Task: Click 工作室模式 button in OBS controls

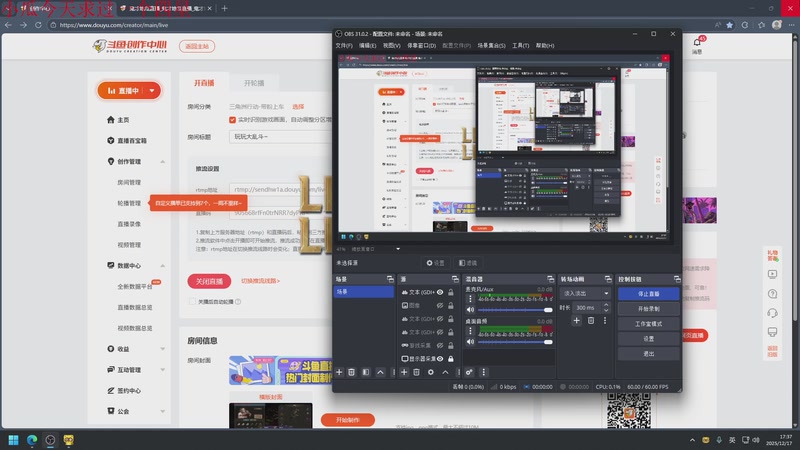Action: tap(648, 323)
